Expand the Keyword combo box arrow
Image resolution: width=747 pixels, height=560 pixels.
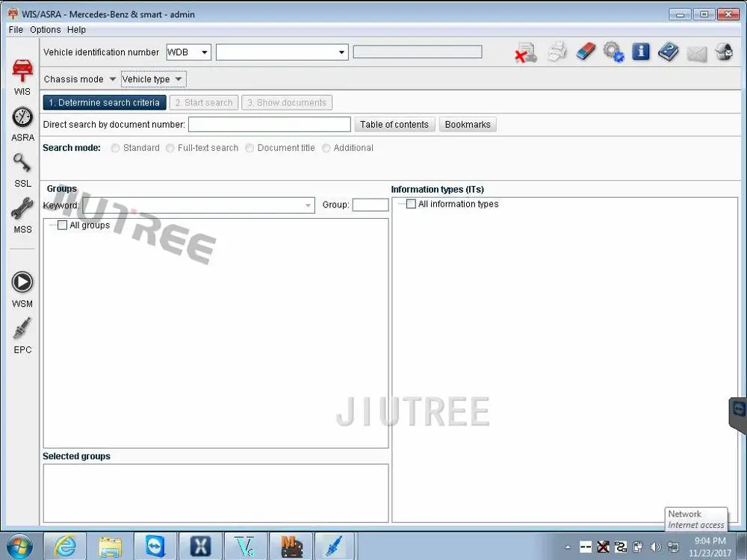tap(309, 206)
